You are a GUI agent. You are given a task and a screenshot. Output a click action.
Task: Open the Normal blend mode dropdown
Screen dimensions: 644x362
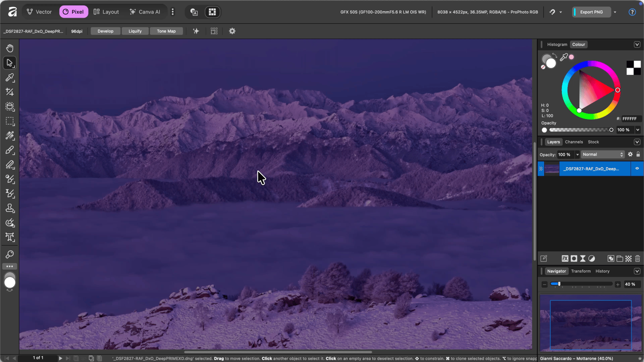click(x=603, y=154)
